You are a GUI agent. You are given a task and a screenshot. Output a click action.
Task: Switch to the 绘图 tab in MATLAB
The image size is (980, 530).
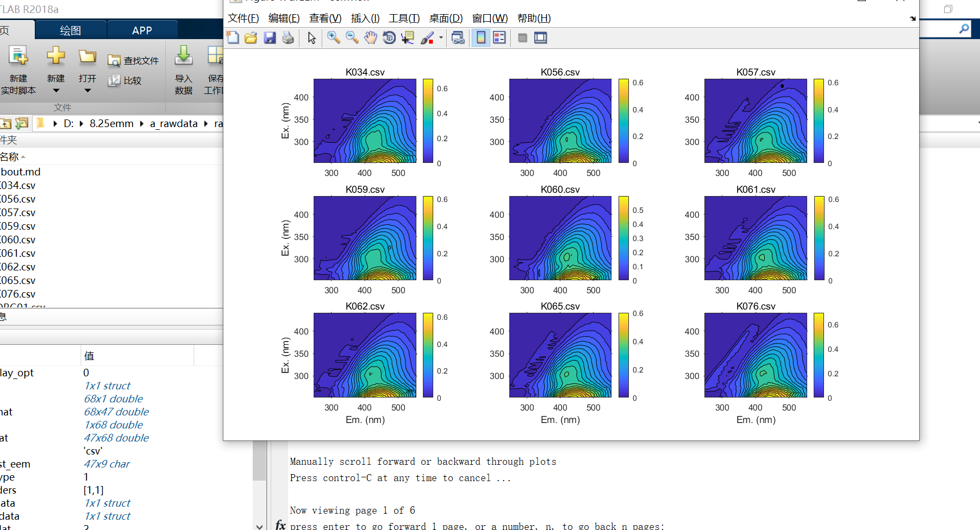point(71,30)
